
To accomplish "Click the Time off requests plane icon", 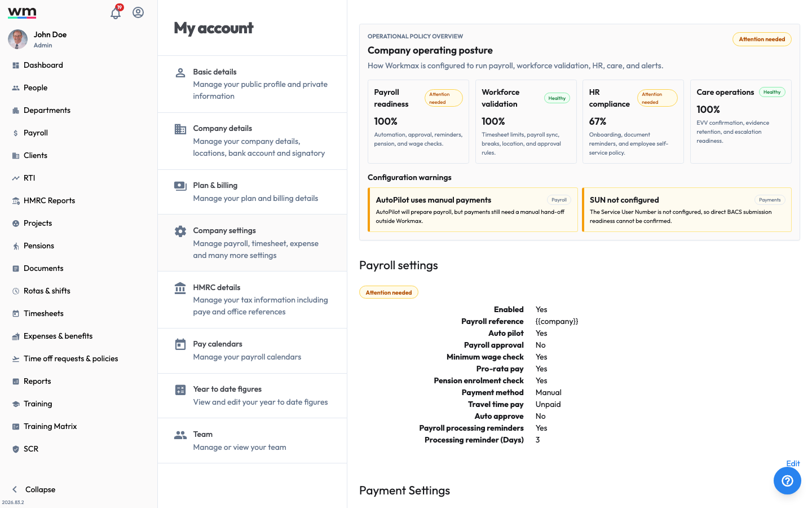I will [16, 359].
